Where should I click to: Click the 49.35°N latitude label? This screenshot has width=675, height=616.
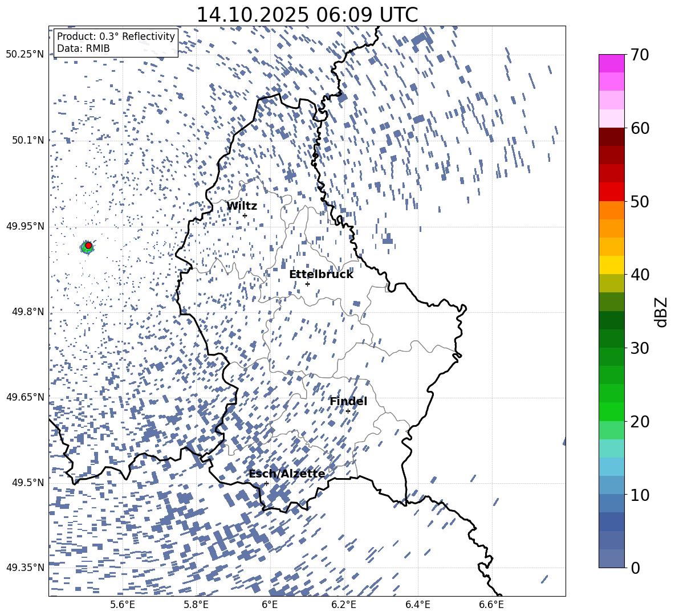click(25, 568)
